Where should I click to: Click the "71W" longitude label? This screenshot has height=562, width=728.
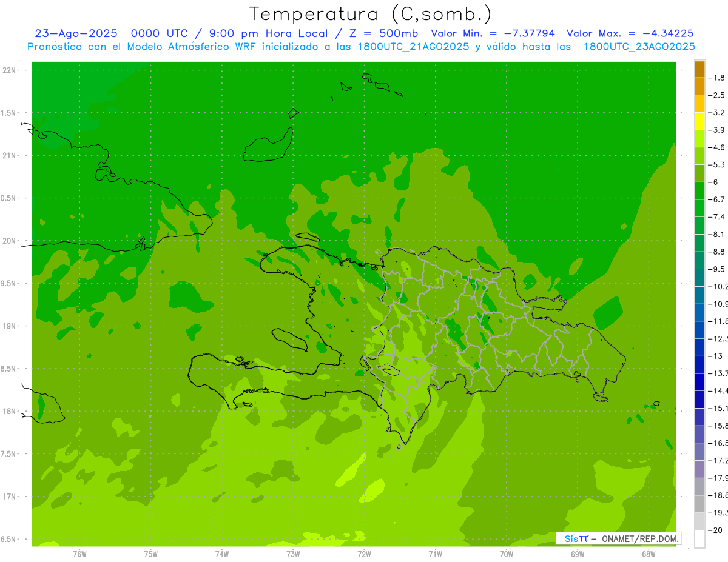pyautogui.click(x=435, y=554)
